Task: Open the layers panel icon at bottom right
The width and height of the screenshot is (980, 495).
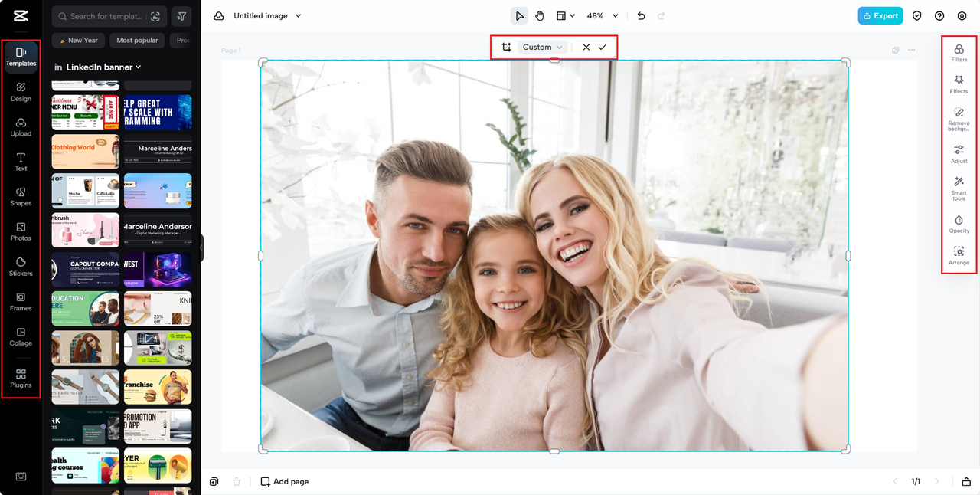Action: pyautogui.click(x=966, y=481)
